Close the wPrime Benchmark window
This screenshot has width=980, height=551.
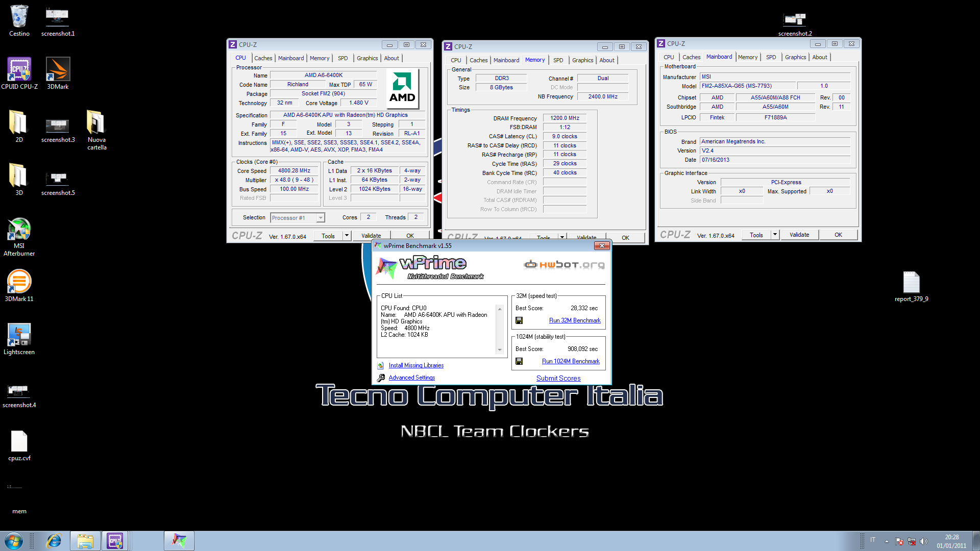(x=602, y=246)
